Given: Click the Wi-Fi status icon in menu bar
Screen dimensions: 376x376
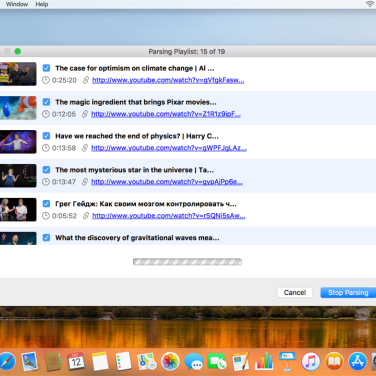Looking at the screenshot, I should pos(370,4).
